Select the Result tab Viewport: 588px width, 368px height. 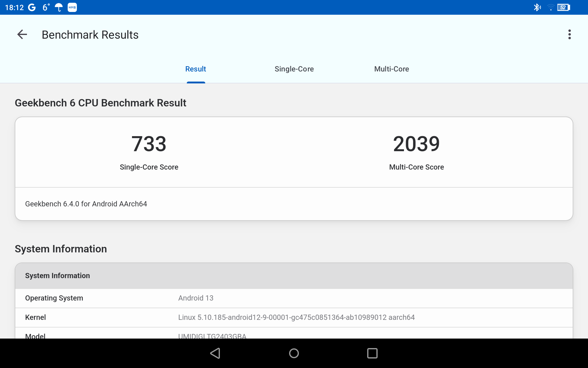coord(196,69)
